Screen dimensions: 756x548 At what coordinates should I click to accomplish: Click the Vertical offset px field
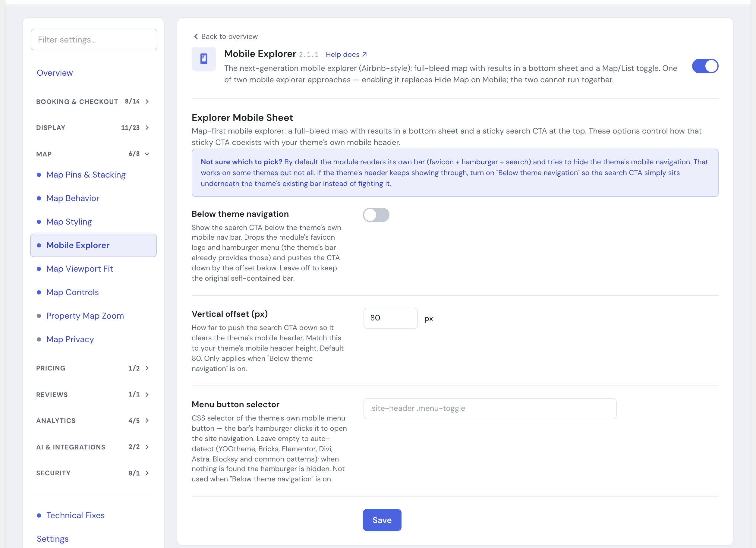coord(390,318)
